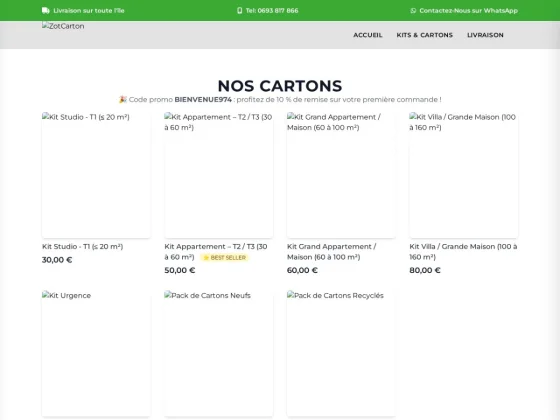Open Kit Villa / Grande Maison product image
The height and width of the screenshot is (420, 560).
[x=464, y=175]
